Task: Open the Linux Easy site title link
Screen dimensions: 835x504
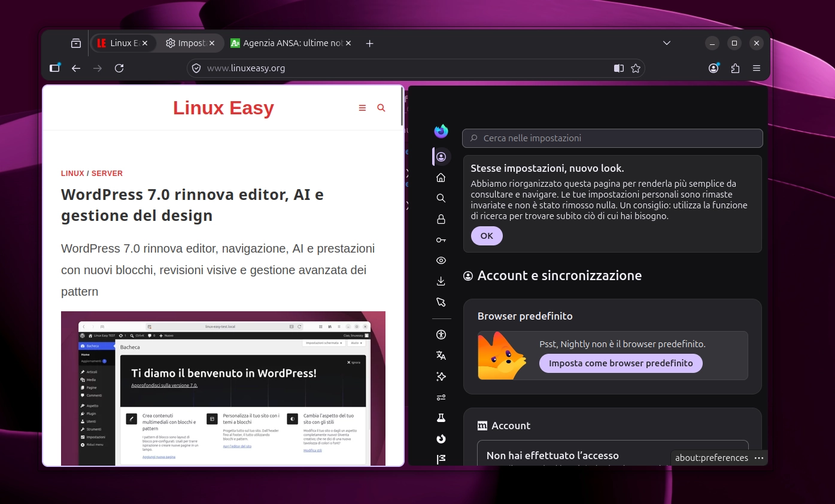Action: (223, 108)
